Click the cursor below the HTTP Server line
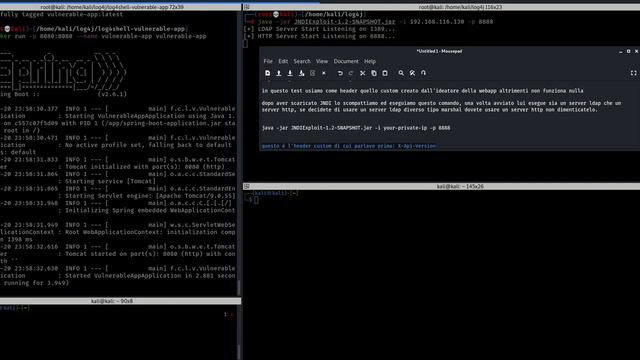The height and width of the screenshot is (360, 640). pyautogui.click(x=245, y=43)
